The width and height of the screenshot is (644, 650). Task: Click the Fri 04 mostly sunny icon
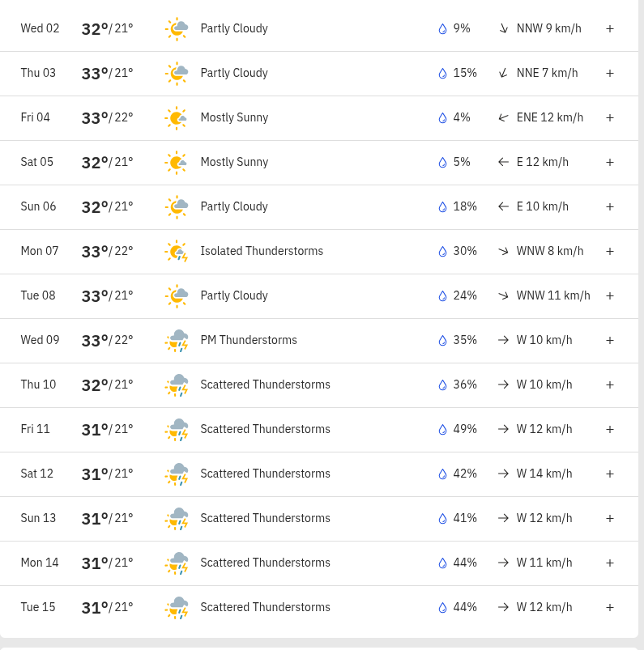point(177,118)
